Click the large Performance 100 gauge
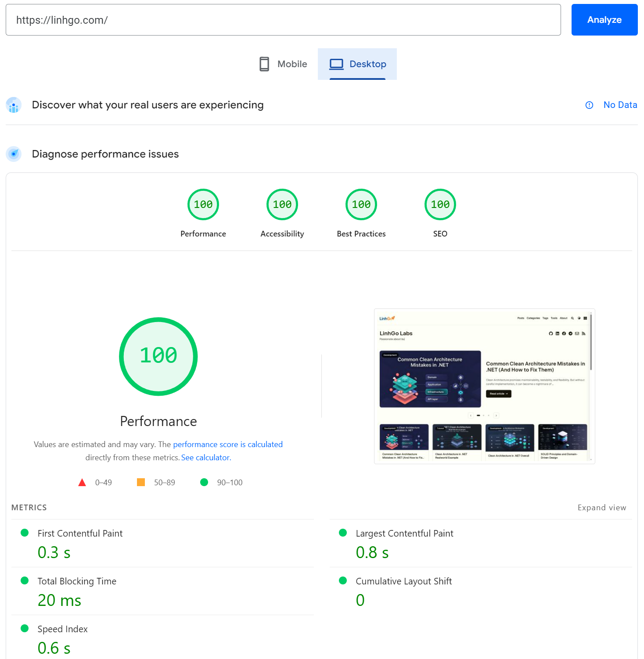Screen dimensions: 644x659 [x=158, y=356]
